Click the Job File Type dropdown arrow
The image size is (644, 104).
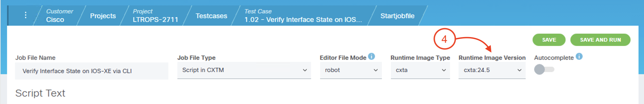pyautogui.click(x=305, y=70)
